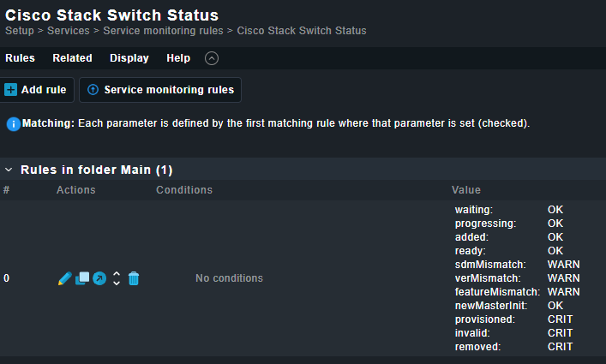Move rule 0 to another folder
This screenshot has height=364, width=606.
[99, 278]
